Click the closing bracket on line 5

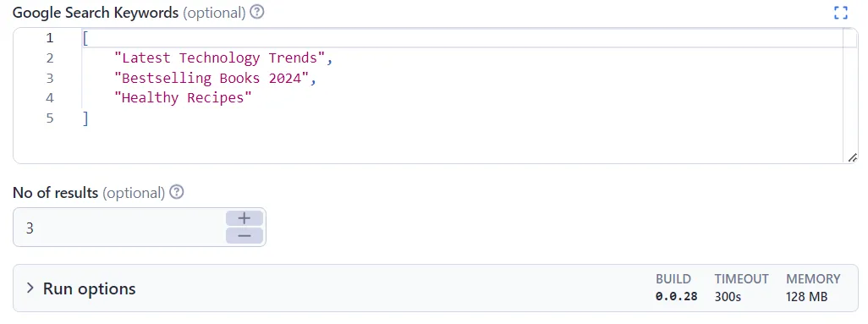click(85, 118)
